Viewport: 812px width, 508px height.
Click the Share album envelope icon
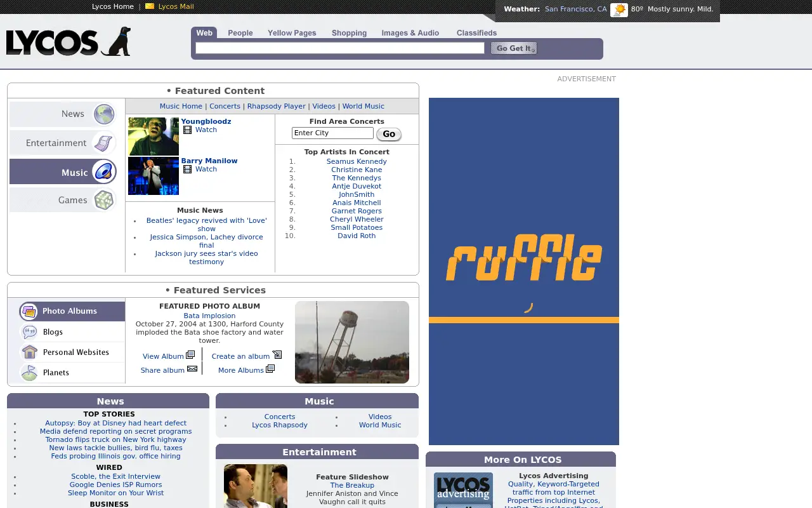coord(192,369)
